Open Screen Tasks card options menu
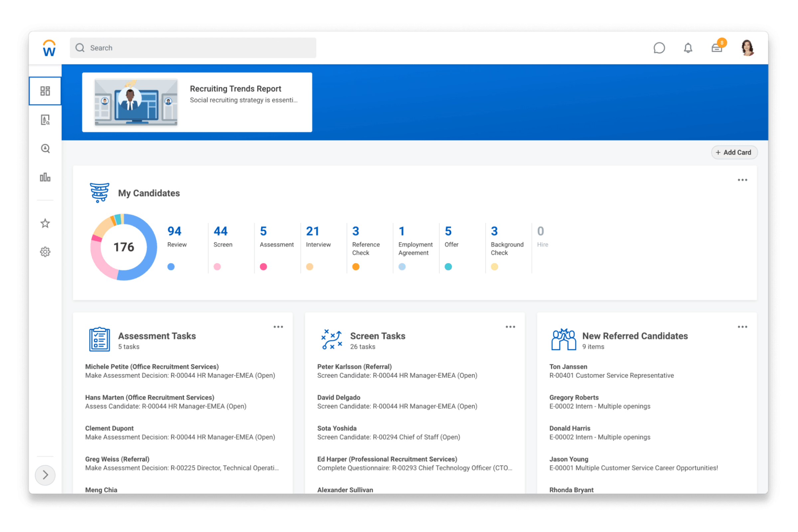The image size is (798, 532). pyautogui.click(x=510, y=327)
